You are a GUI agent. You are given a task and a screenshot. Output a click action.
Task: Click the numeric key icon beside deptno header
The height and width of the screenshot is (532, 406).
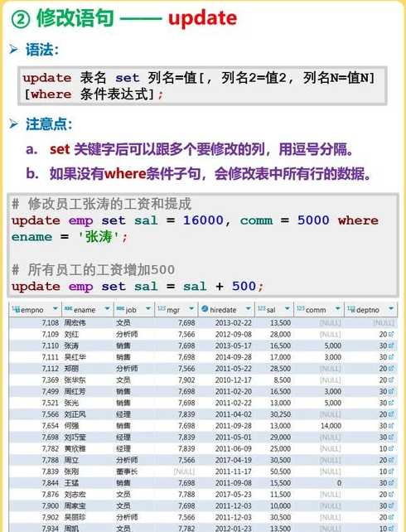point(351,309)
